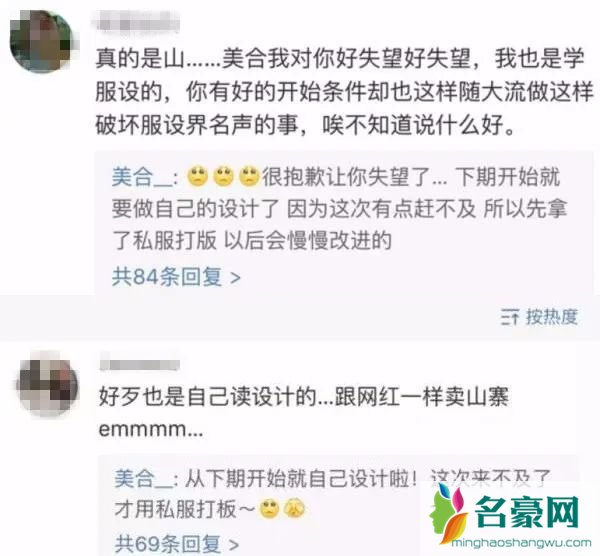Open second commenter's pixelated avatar
The image size is (600, 556).
(48, 385)
